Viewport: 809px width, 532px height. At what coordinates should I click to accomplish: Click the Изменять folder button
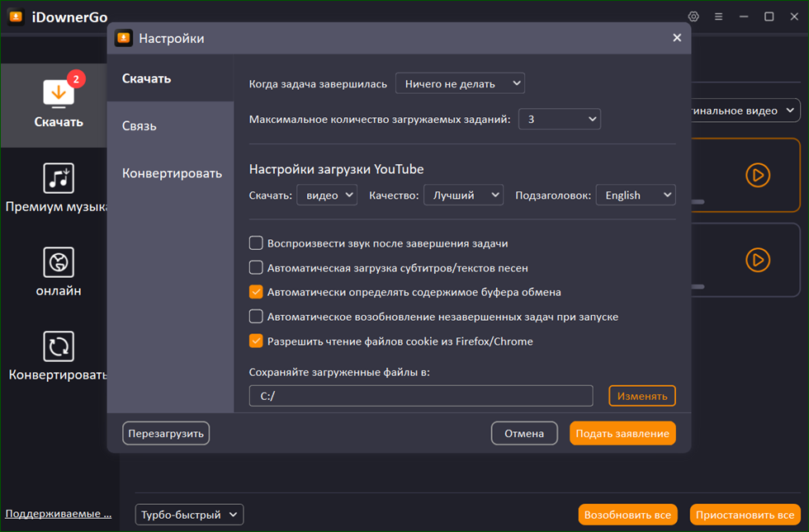[x=642, y=396]
